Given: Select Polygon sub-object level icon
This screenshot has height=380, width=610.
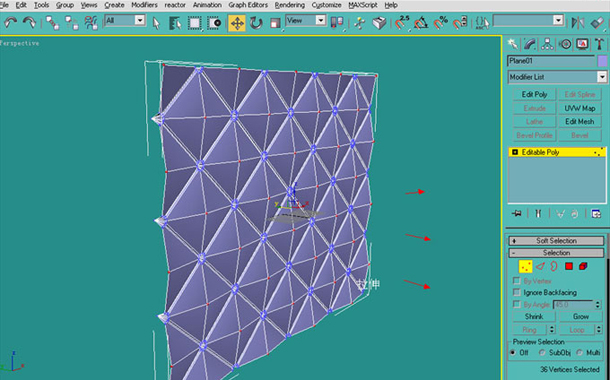Looking at the screenshot, I should tap(569, 266).
